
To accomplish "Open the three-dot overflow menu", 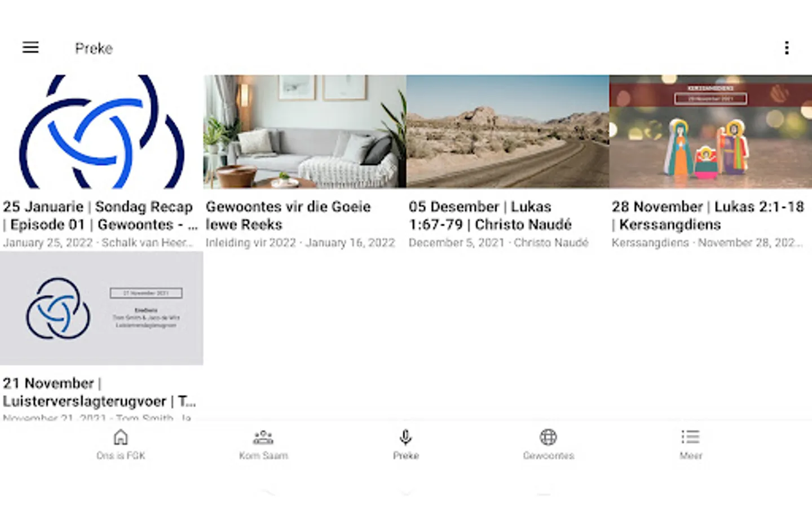I will coord(787,47).
